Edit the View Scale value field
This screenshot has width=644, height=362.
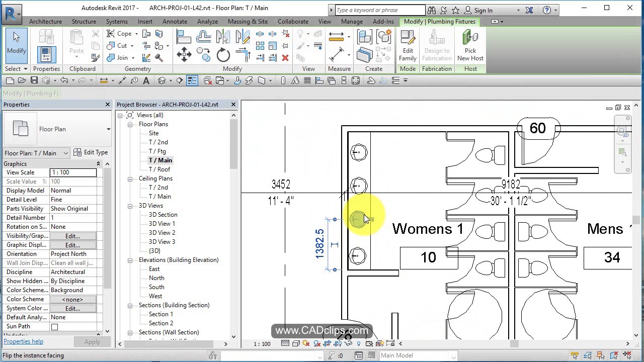(73, 172)
